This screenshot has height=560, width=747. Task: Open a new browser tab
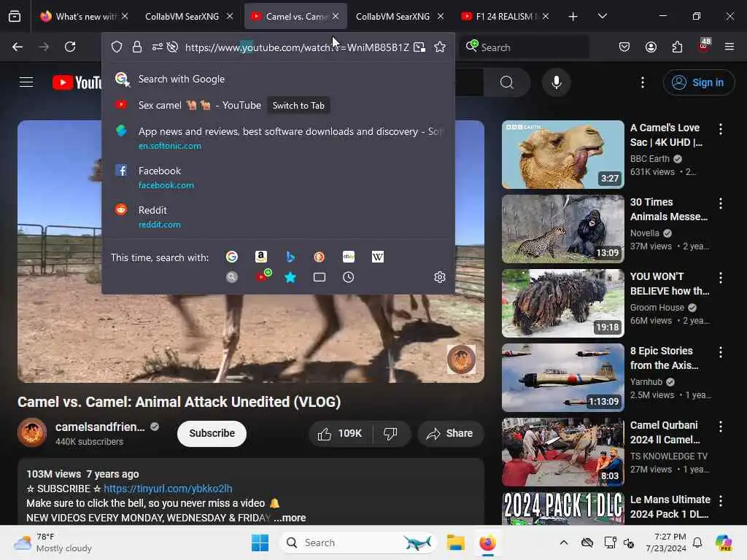[x=573, y=16]
